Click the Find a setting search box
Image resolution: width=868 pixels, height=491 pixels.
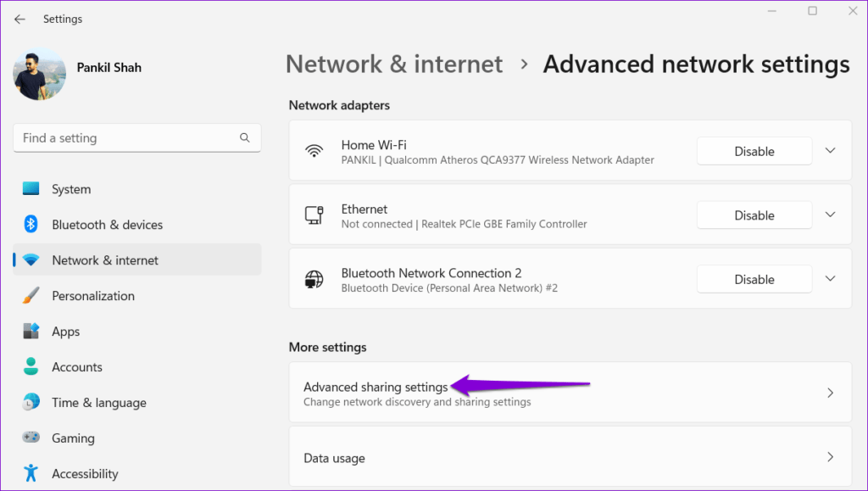tap(136, 137)
